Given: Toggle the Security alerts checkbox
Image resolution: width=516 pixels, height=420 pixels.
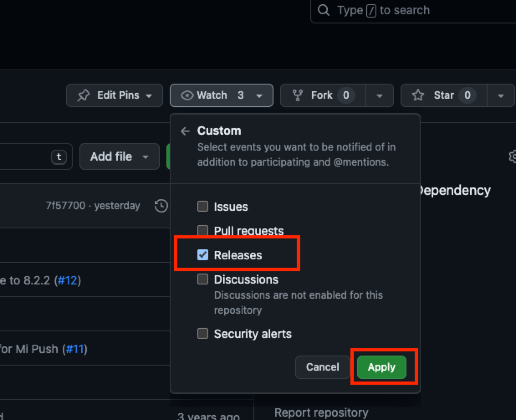Looking at the screenshot, I should pos(203,333).
